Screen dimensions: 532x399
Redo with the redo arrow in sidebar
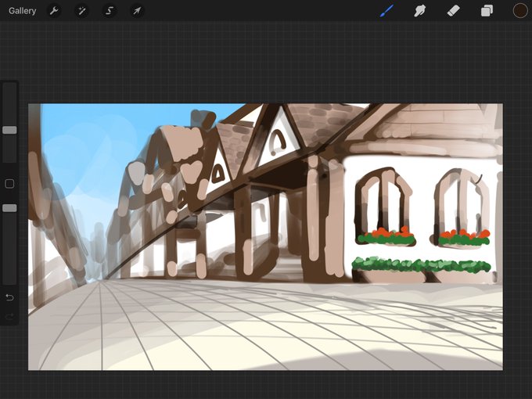tap(9, 317)
